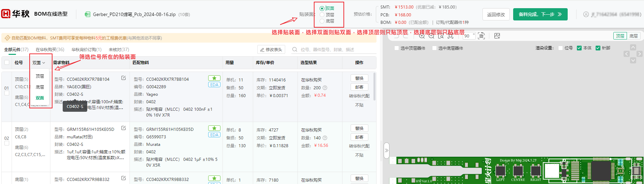This screenshot has width=644, height=184.
Task: Click star badge for matched CC0402KRX7R7BB104
Action: (x=214, y=78)
